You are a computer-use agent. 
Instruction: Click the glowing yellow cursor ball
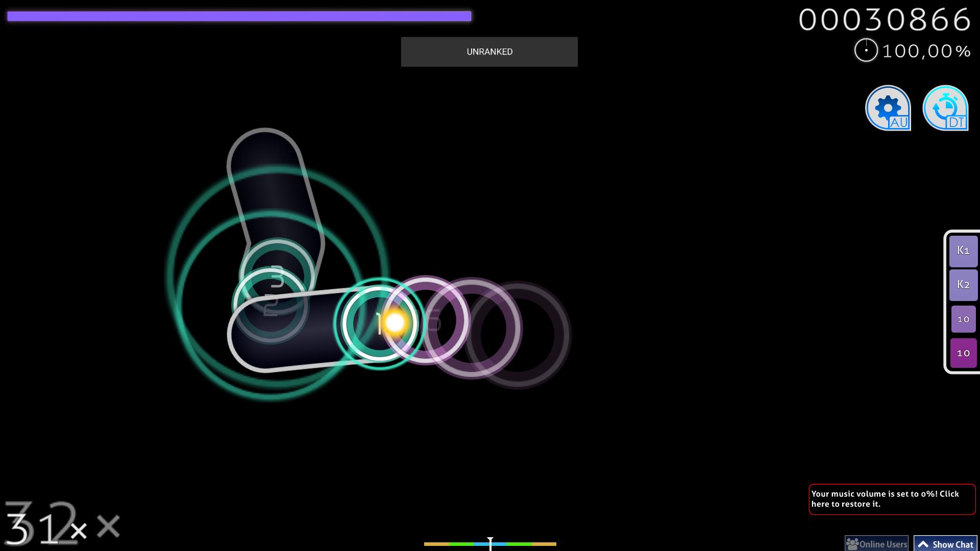click(x=395, y=323)
